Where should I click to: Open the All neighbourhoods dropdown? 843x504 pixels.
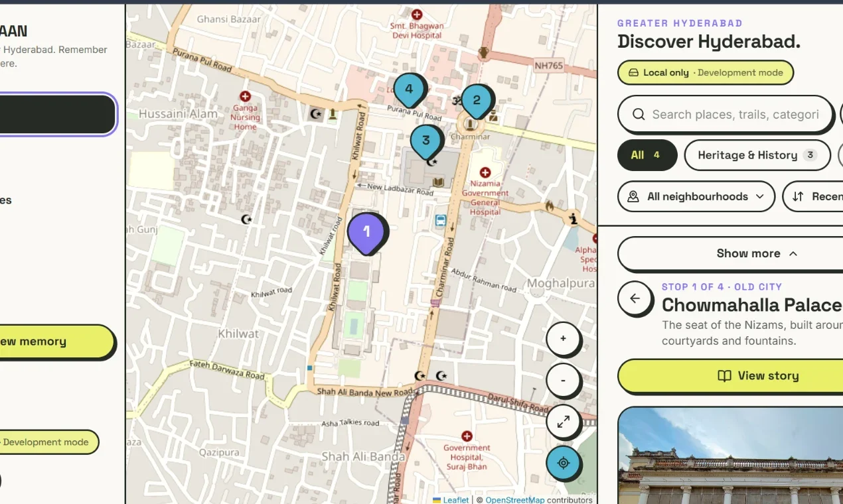696,196
